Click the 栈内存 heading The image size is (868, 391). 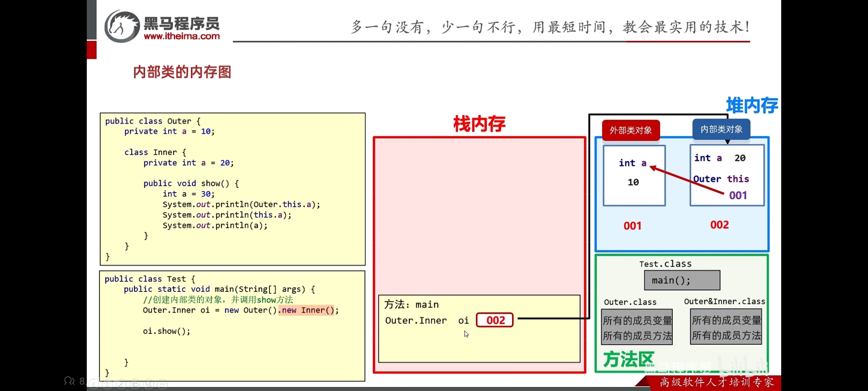tap(479, 124)
